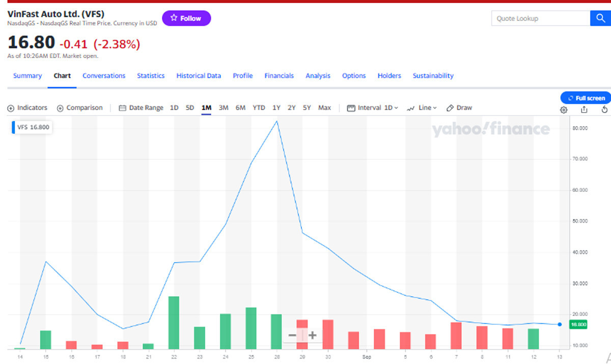Add Indicators via the plus icon
Viewport: 611px width, 364px height.
point(11,108)
